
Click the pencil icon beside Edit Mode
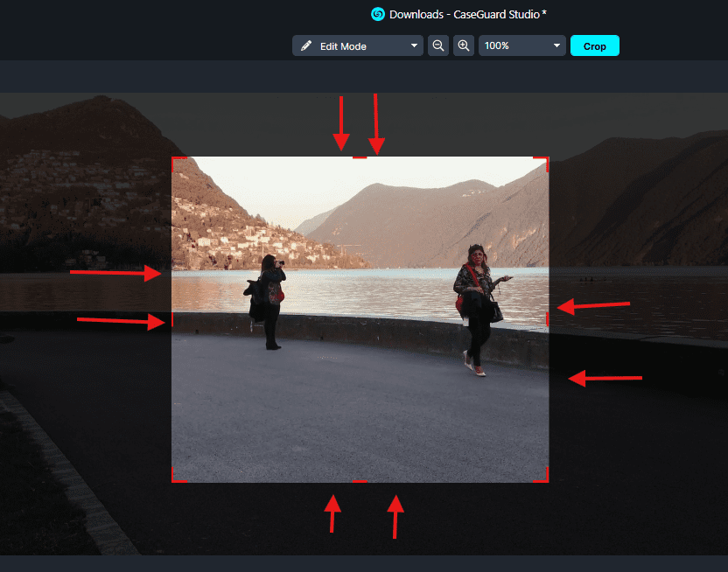(306, 46)
